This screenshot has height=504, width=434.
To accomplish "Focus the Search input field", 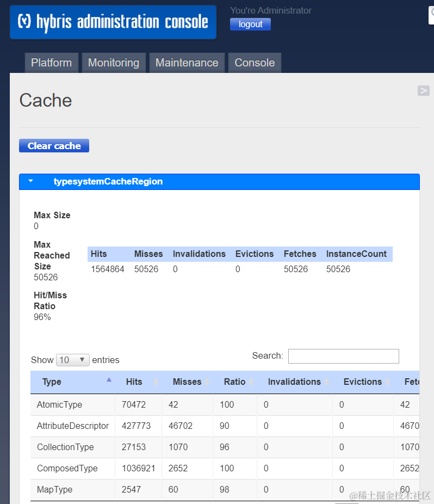I will point(343,356).
